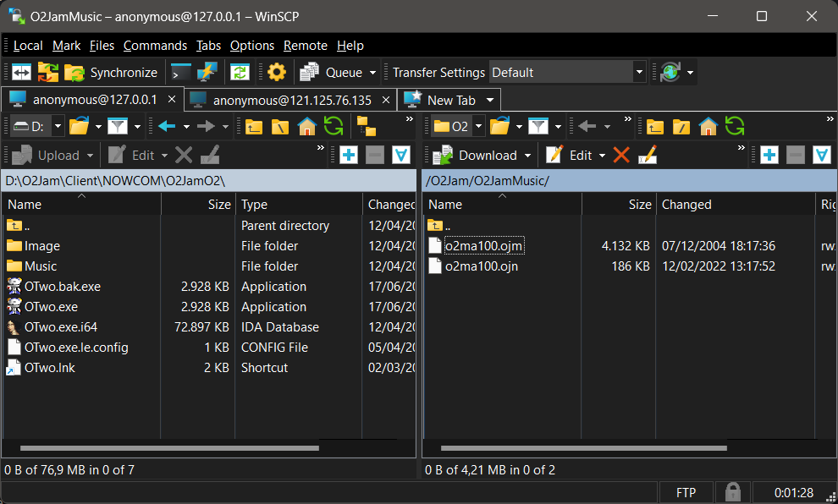Go to the local home directory icon

(306, 127)
